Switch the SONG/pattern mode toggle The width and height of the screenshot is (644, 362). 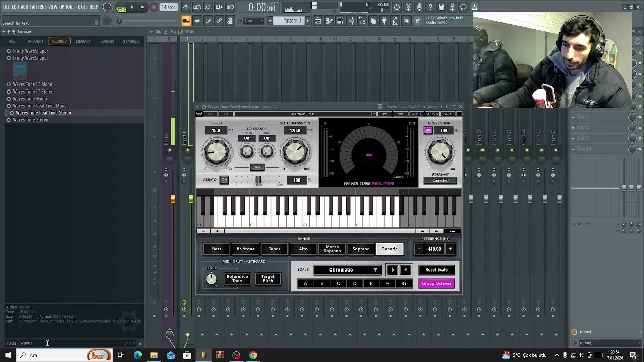pos(121,8)
